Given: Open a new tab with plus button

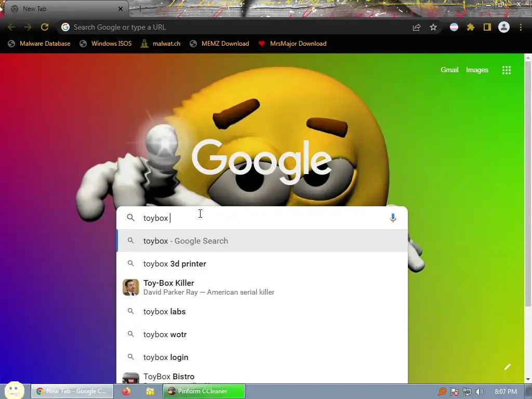Looking at the screenshot, I should coord(140,9).
